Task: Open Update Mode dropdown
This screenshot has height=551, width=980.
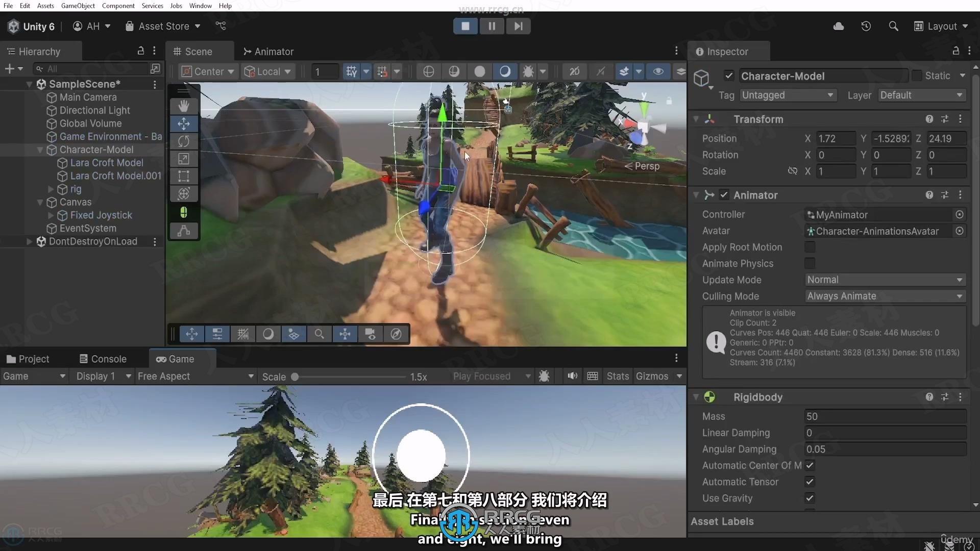Action: coord(885,280)
